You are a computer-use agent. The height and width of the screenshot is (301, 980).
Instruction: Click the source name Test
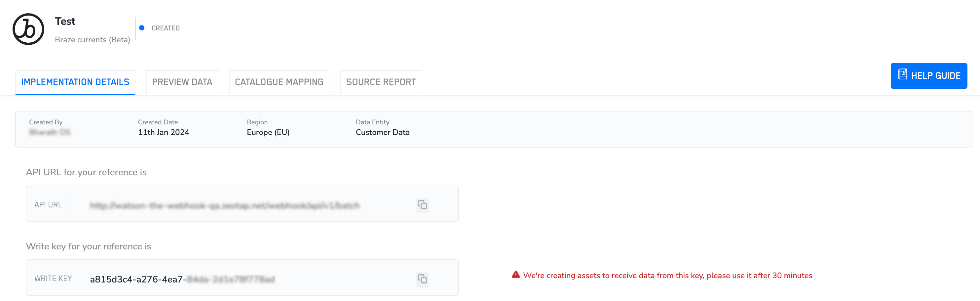(x=65, y=21)
